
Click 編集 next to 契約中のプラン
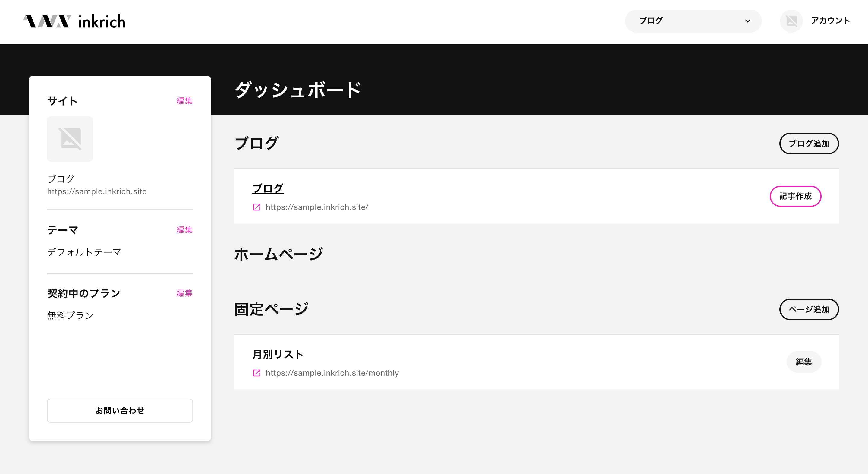click(x=185, y=293)
